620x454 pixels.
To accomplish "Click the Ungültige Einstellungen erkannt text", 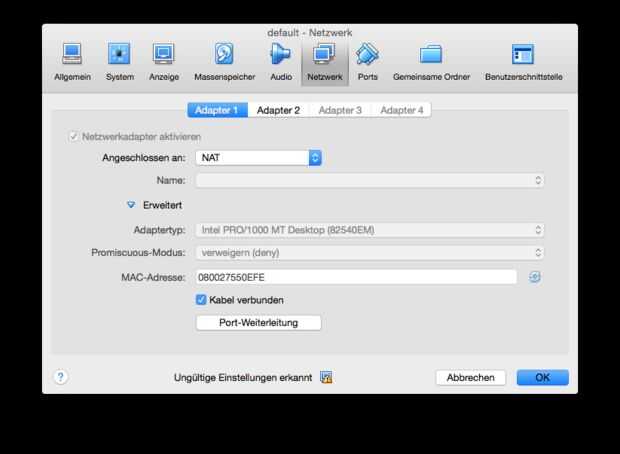I will 243,378.
